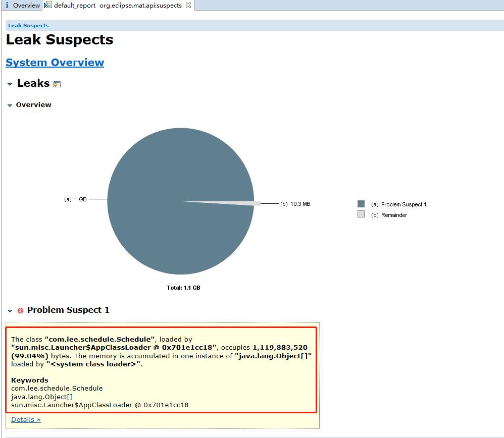504x438 pixels.
Task: Click the default_report tab icon
Action: click(x=47, y=5)
